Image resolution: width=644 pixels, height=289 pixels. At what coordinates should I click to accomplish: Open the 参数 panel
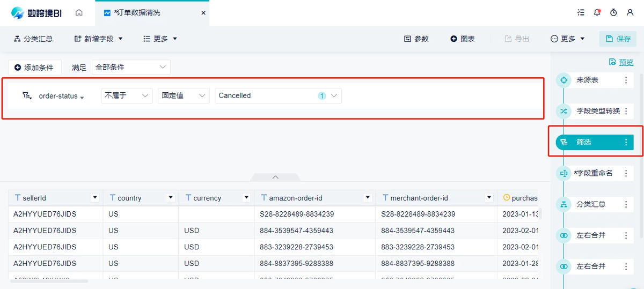point(416,39)
